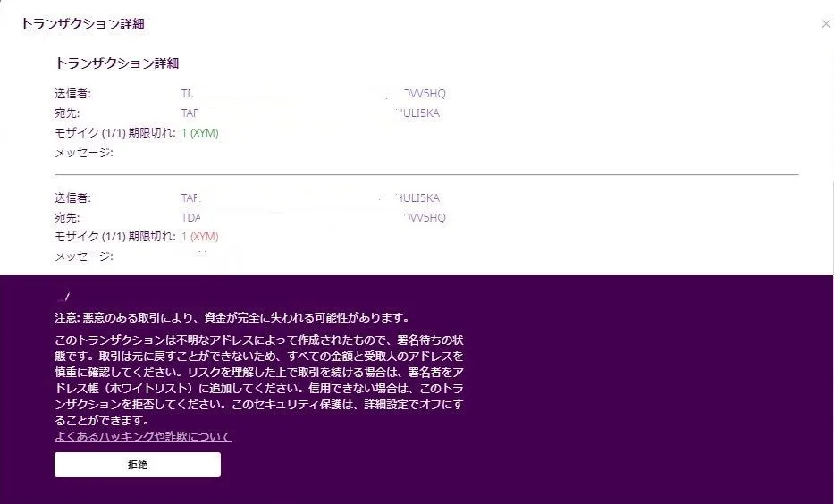Click the 送信者 label in the first transaction

tap(73, 93)
